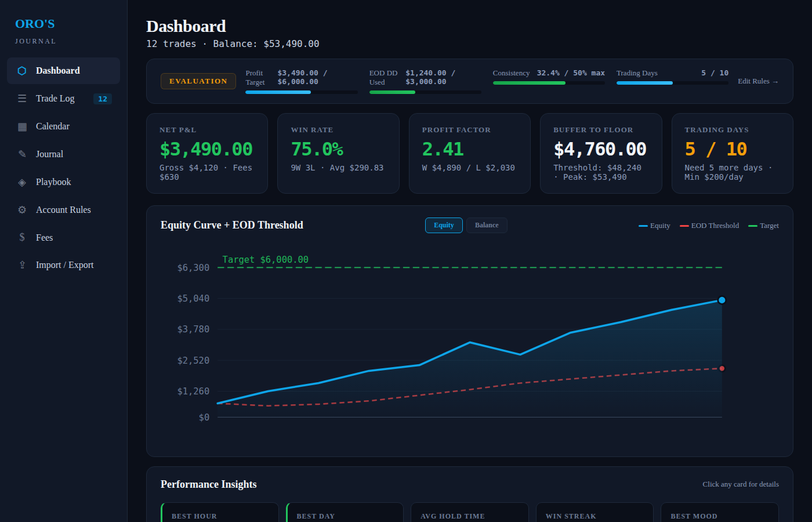Click the Edit Rules link
812x522 pixels.
757,81
